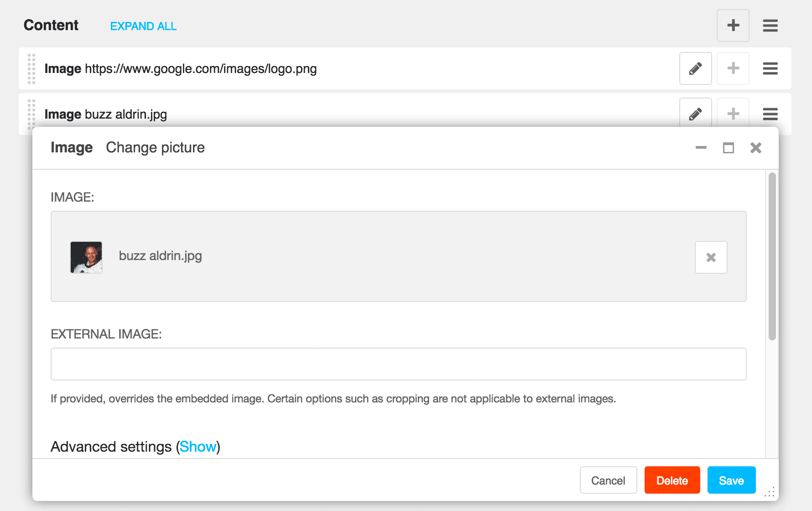
Task: Click EXPAND ALL link
Action: click(143, 26)
